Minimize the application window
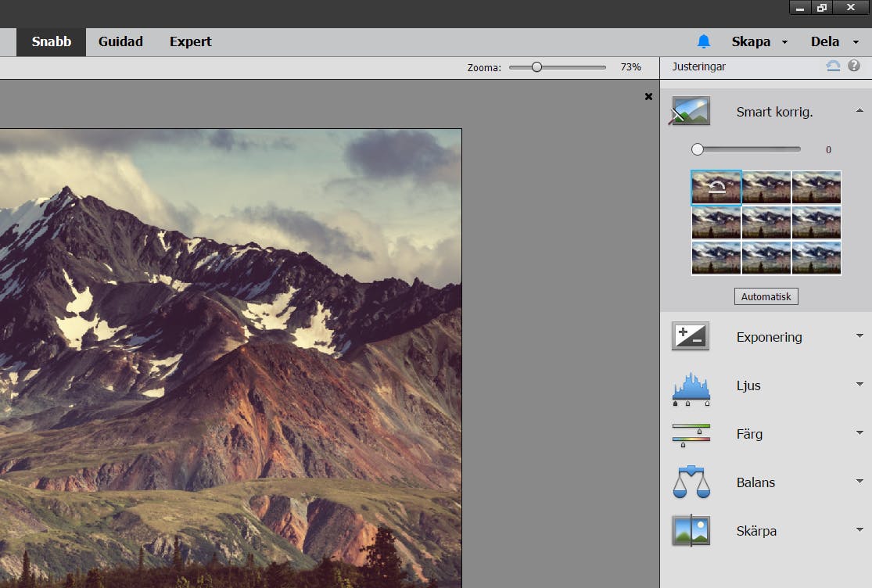This screenshot has width=872, height=588. point(800,7)
